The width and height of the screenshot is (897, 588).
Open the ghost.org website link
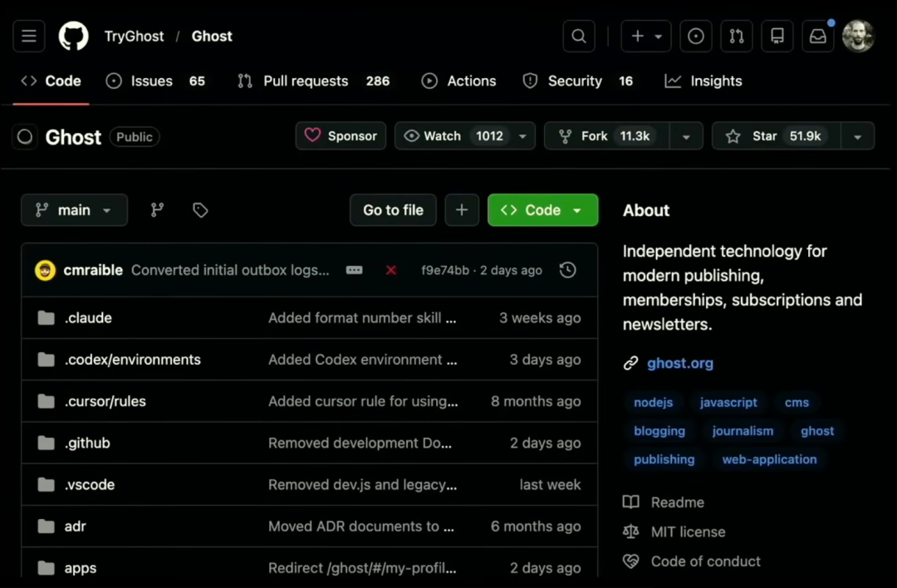click(x=679, y=363)
